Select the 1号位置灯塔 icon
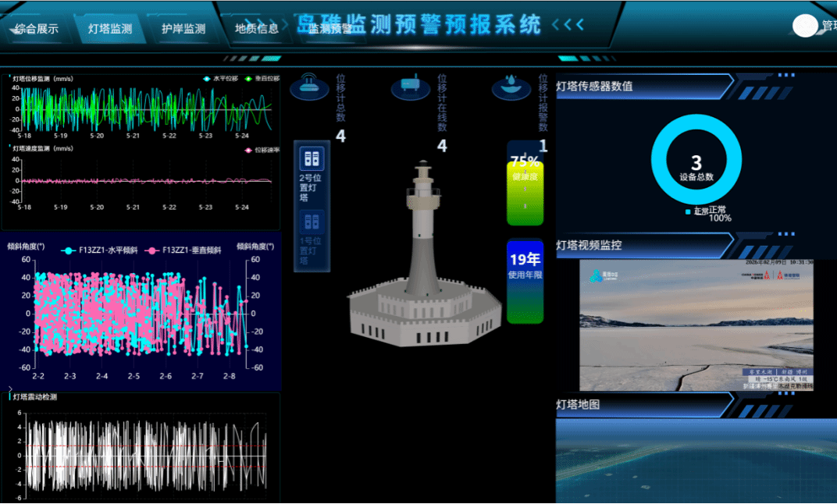This screenshot has width=837, height=504. [x=312, y=222]
